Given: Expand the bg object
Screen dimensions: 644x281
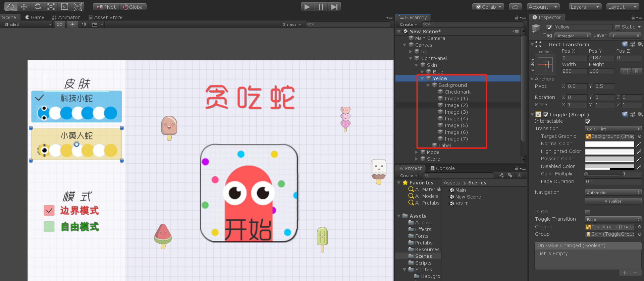Looking at the screenshot, I should click(x=411, y=52).
